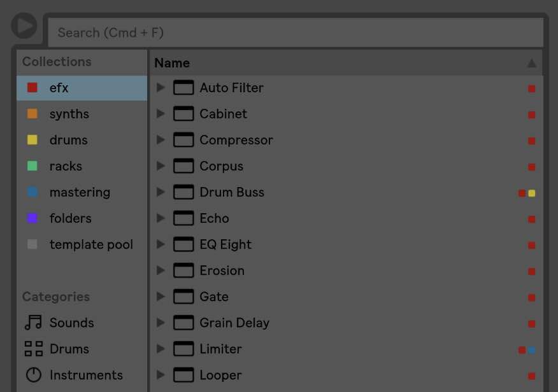Click the Grain Delay device icon

(183, 323)
